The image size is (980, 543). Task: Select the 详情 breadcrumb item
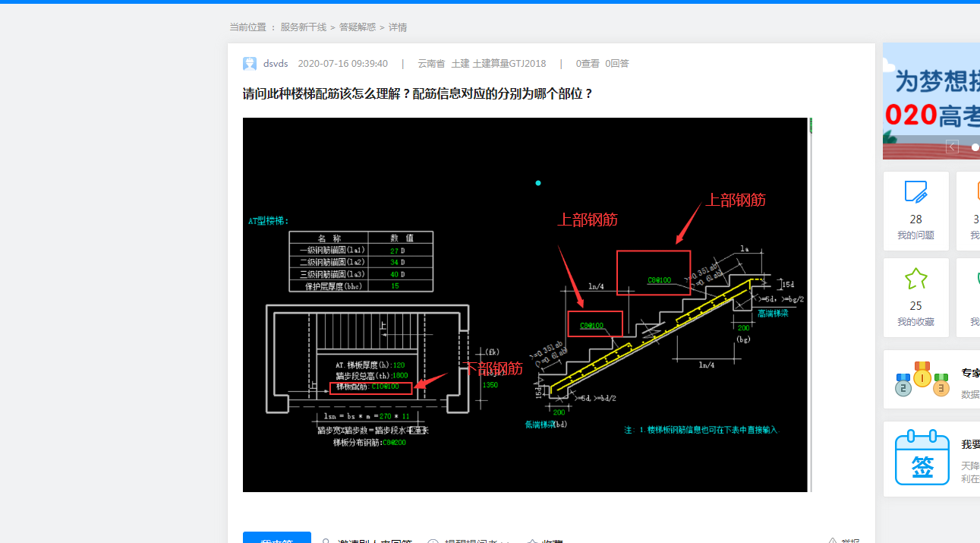pos(398,27)
